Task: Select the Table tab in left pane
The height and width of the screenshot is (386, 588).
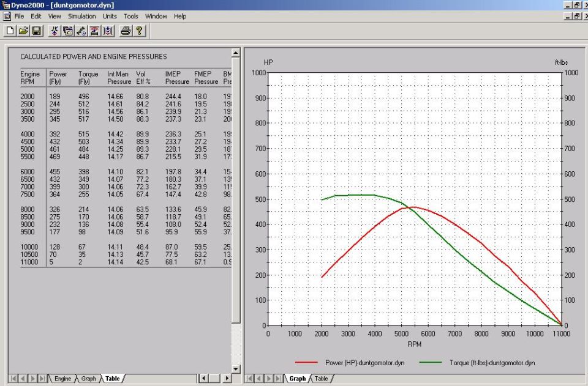Action: point(112,379)
